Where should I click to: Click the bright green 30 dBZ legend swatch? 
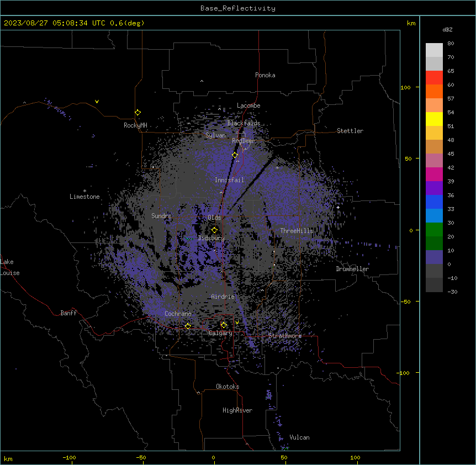[434, 230]
